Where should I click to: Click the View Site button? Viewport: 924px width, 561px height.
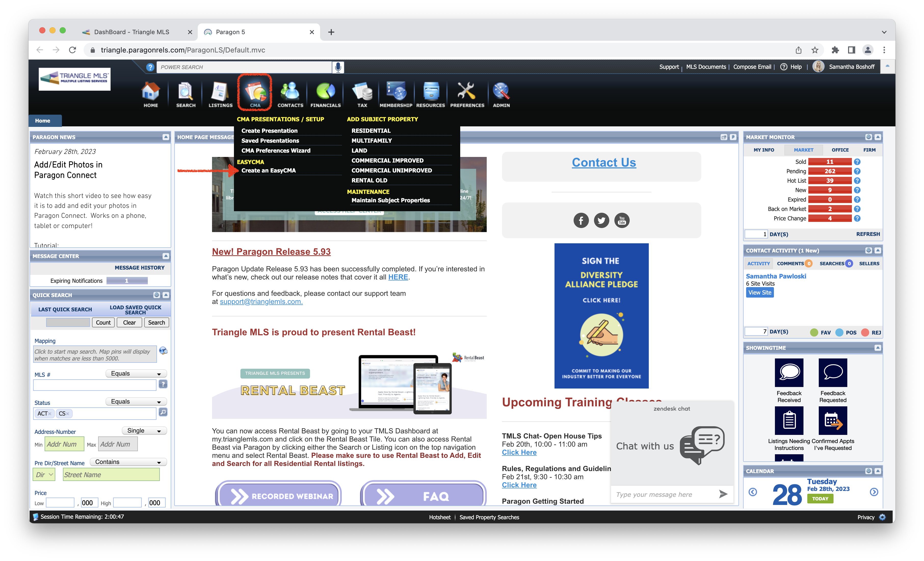click(760, 292)
